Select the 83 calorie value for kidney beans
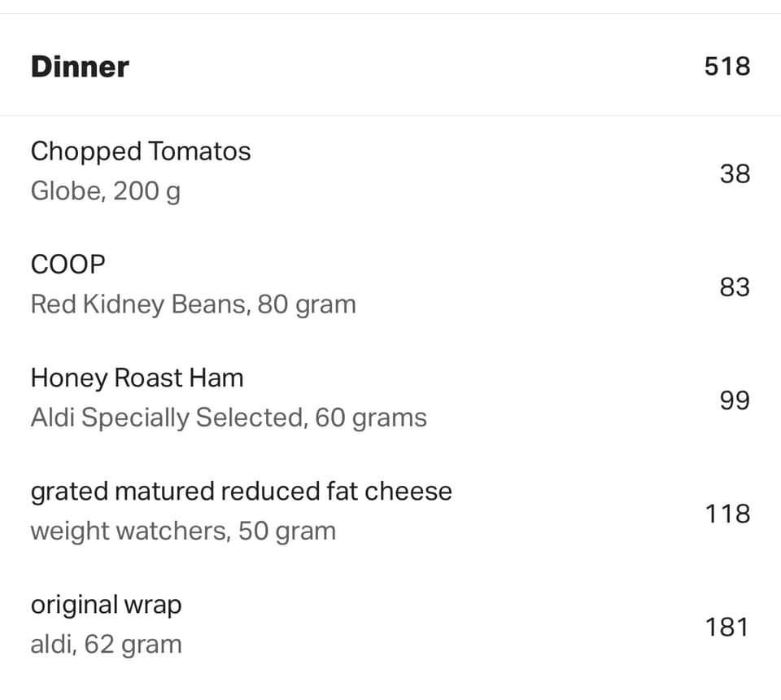 coord(735,287)
